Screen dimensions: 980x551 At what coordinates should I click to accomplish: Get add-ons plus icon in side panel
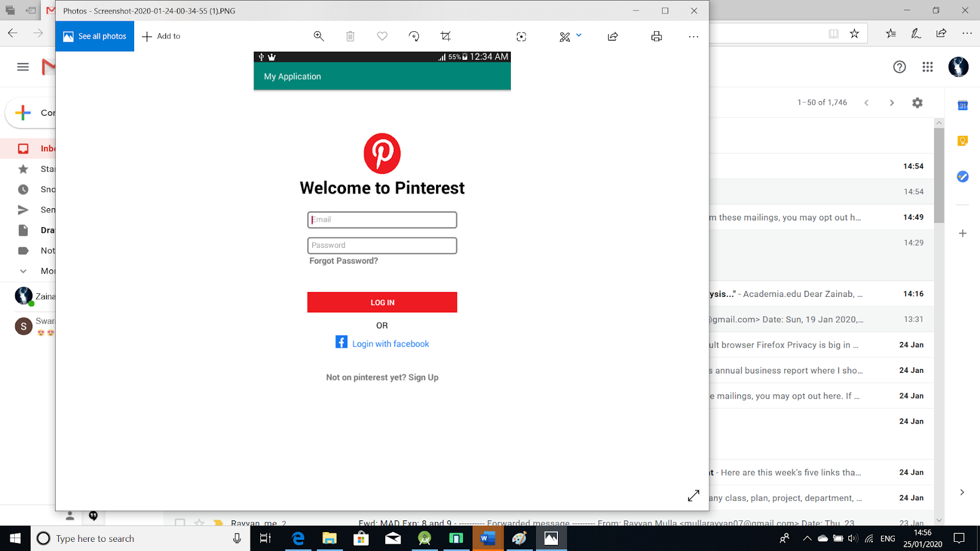[962, 233]
